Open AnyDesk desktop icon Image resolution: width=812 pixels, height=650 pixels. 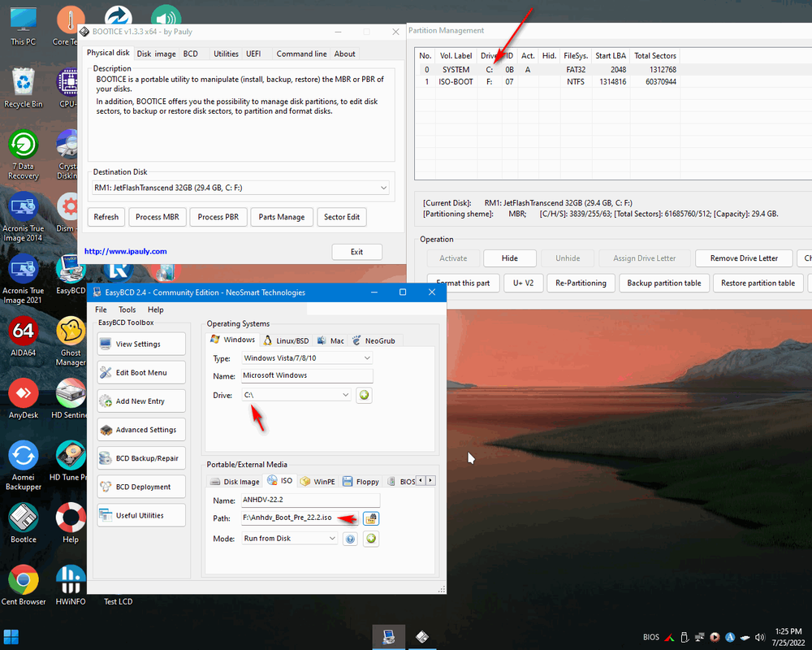coord(24,399)
